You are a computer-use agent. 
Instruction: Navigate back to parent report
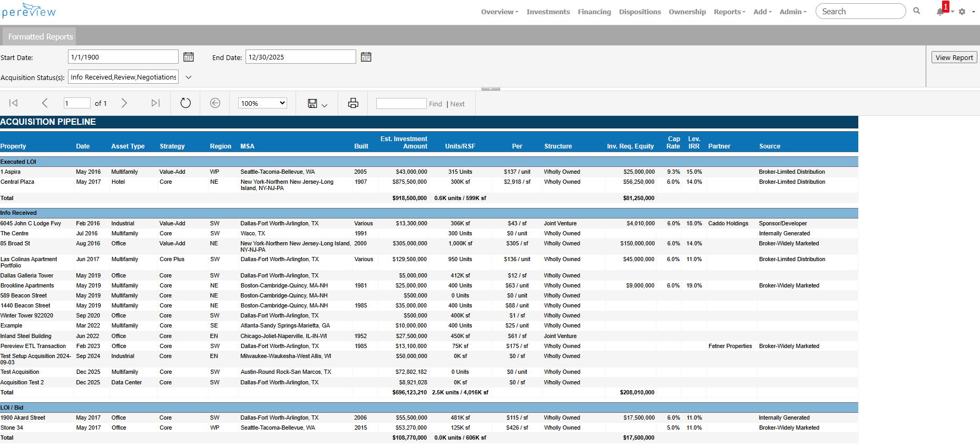215,103
